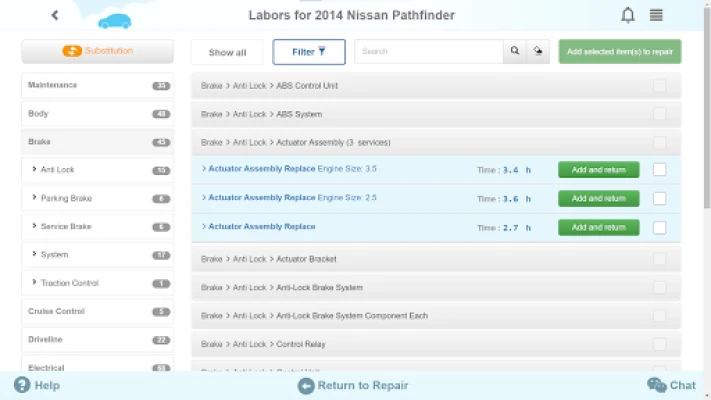Open Anti-Lock Brake System row
The width and height of the screenshot is (711, 400).
(436, 288)
